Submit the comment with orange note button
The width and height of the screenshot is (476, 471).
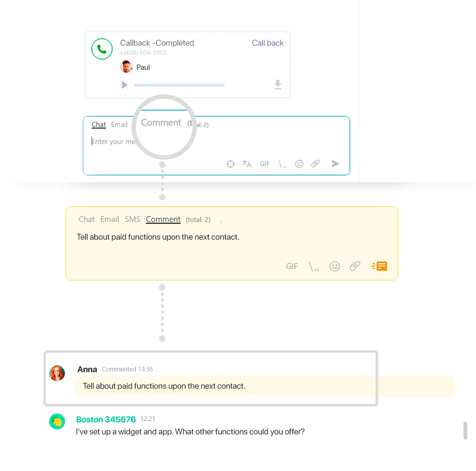(380, 266)
